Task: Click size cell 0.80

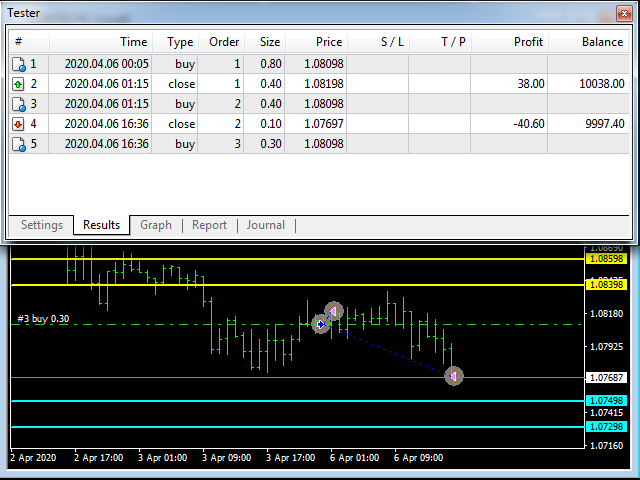Action: tap(271, 64)
